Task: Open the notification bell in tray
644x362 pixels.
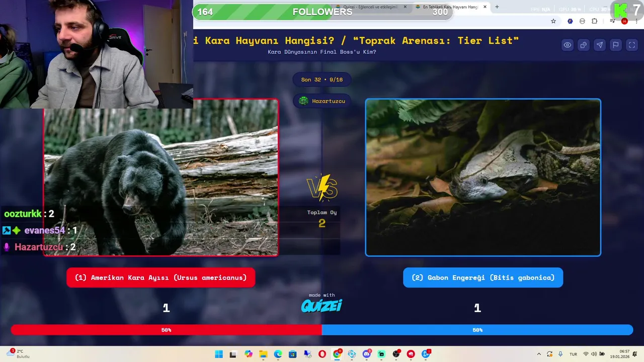Action: tap(635, 354)
